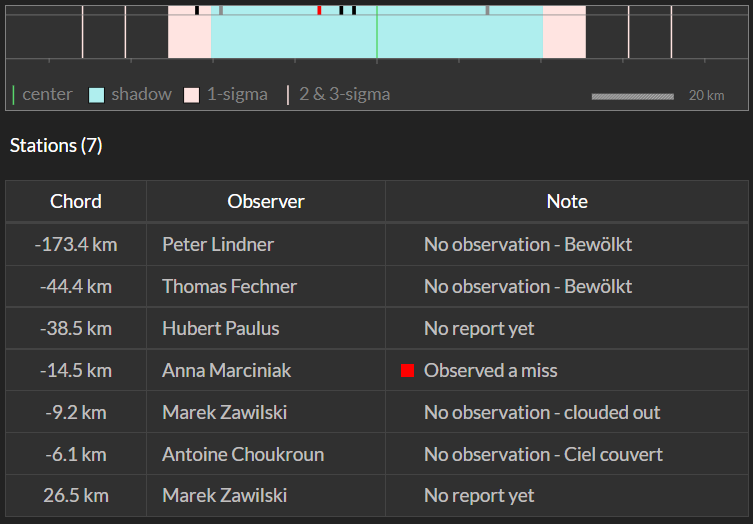
Task: Click the 2 & 3-sigma legend line
Action: (x=288, y=95)
